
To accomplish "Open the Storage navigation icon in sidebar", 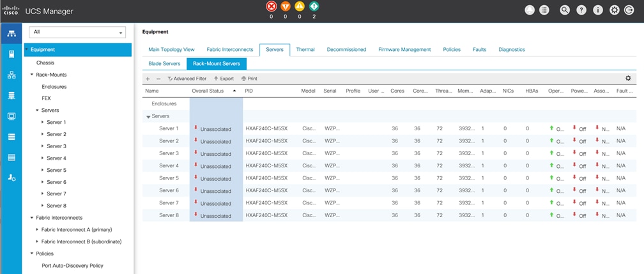I will pos(11,137).
